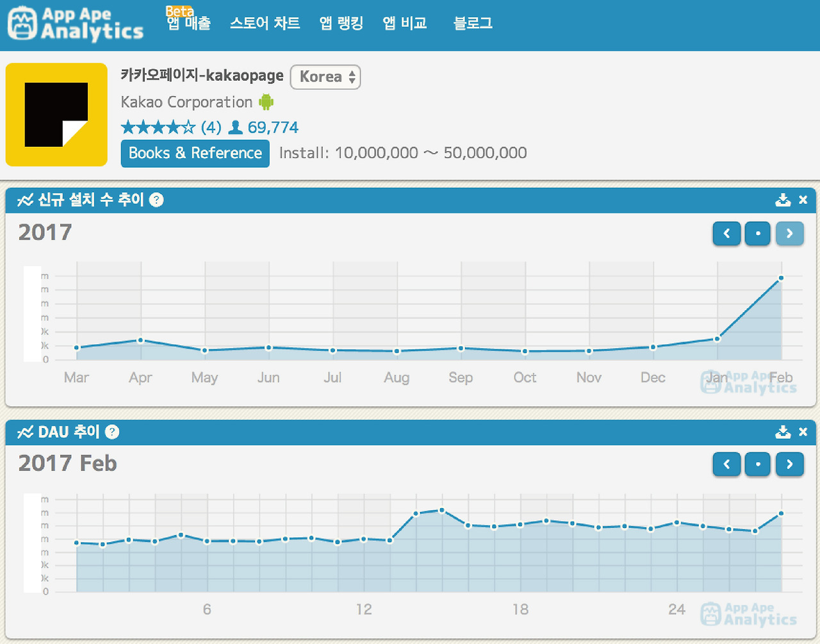The width and height of the screenshot is (820, 644).
Task: Click the trend icon beside DAU 추이
Action: pos(25,432)
